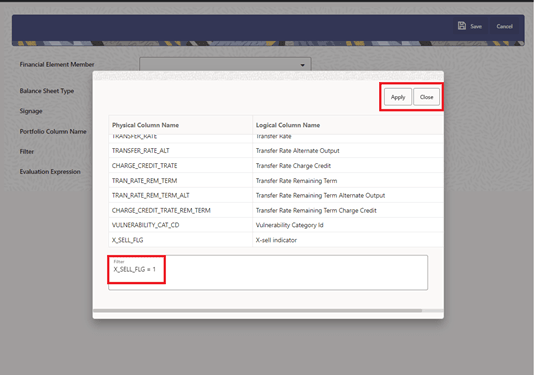This screenshot has height=375, width=536.
Task: Click the Portfolio Column Name label
Action: click(53, 132)
